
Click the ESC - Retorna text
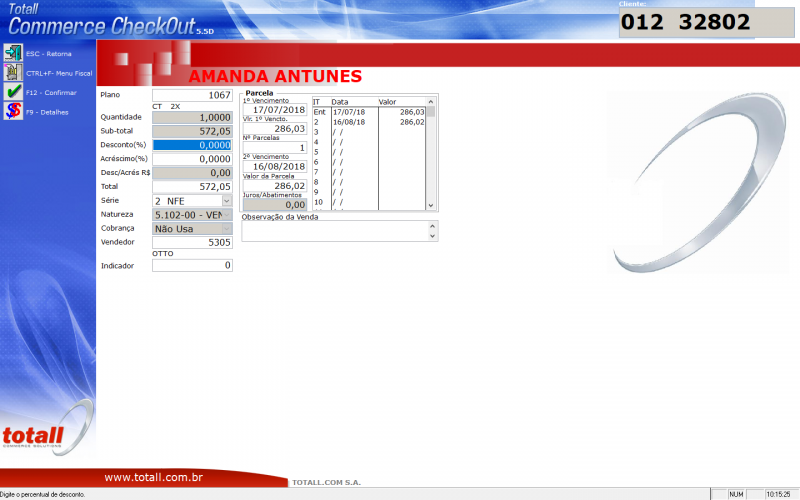coord(48,54)
